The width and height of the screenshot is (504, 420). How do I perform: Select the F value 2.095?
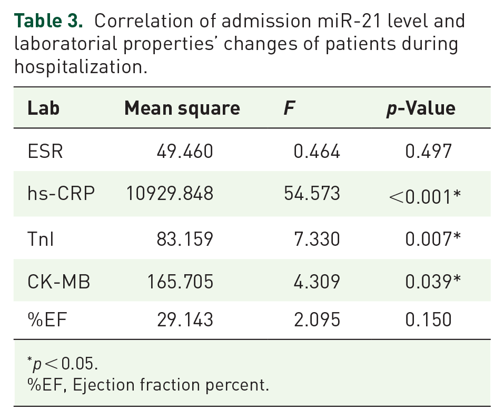click(x=317, y=320)
